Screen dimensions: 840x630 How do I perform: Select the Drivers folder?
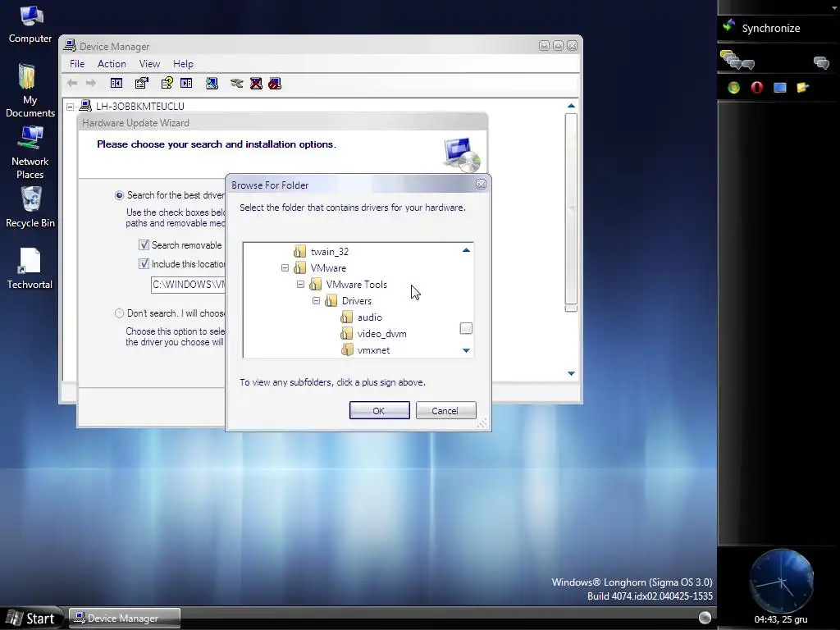[356, 301]
